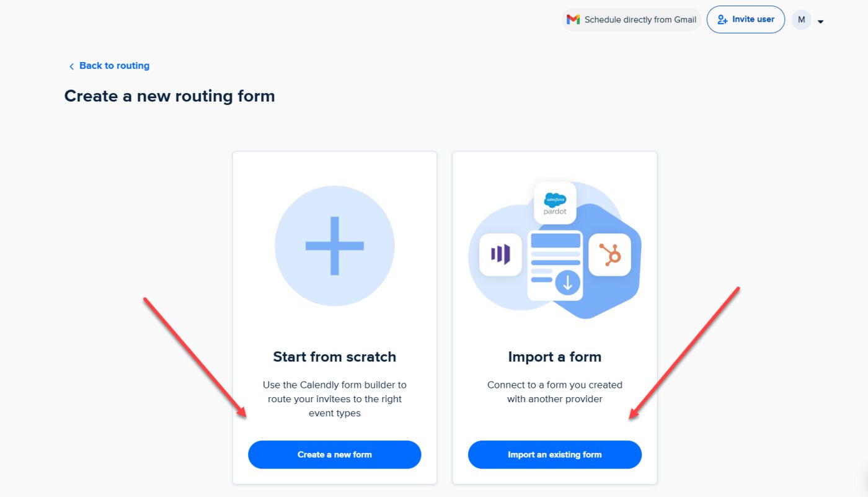Click the Create a new form button
The width and height of the screenshot is (868, 497).
[334, 454]
